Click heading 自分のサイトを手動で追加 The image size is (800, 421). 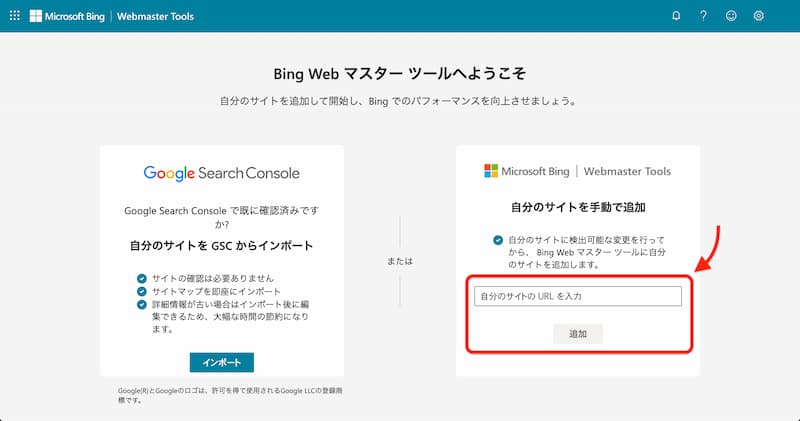[x=578, y=207]
